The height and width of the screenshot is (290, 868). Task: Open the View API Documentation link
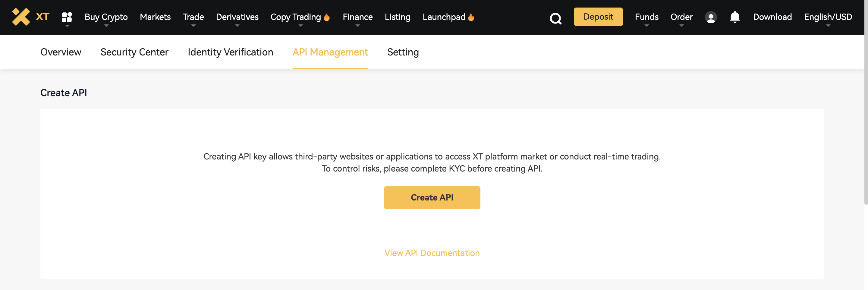(432, 253)
